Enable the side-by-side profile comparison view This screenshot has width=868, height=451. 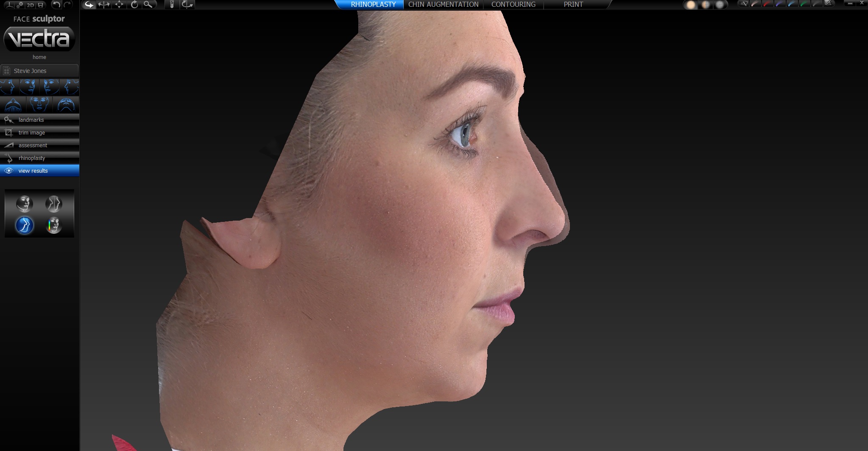pos(54,204)
